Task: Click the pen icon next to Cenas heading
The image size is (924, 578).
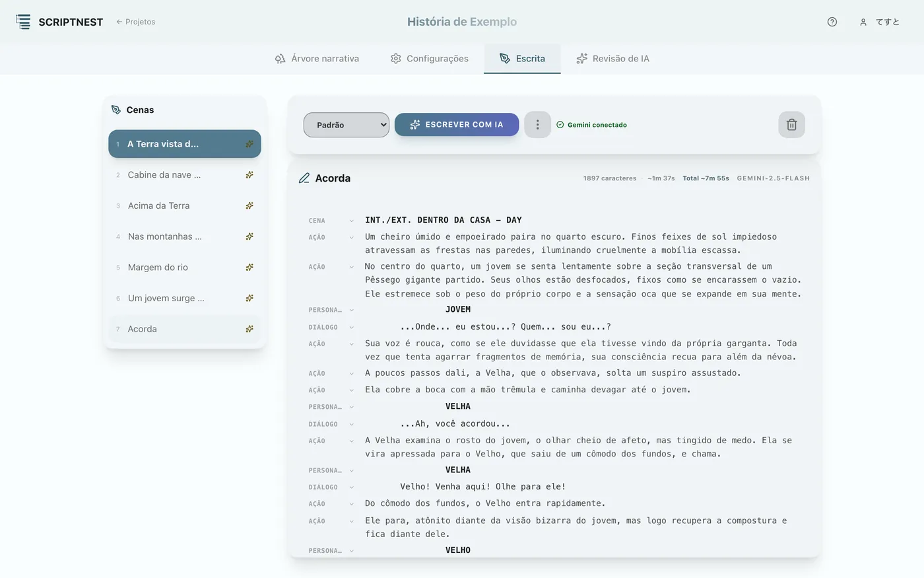Action: click(x=116, y=110)
